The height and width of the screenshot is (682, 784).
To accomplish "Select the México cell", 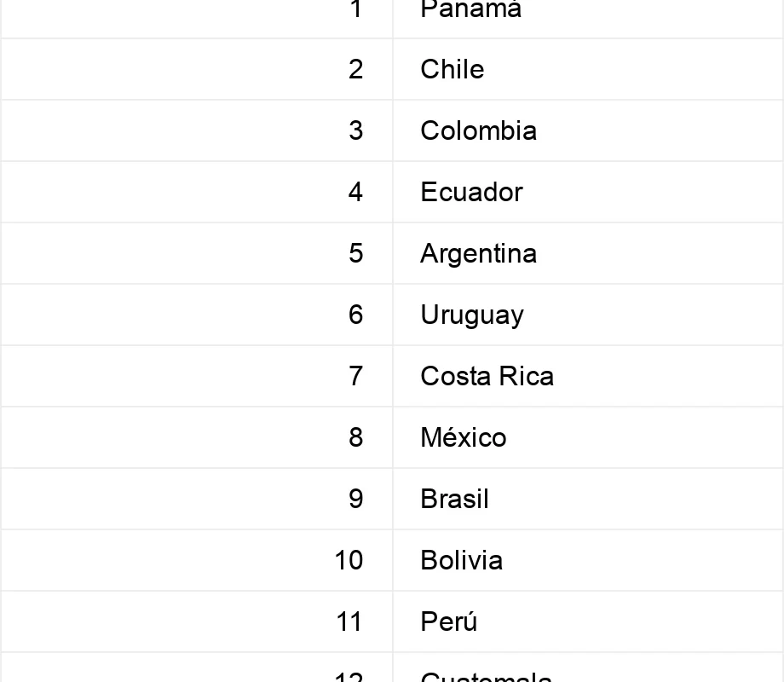I will tap(588, 438).
